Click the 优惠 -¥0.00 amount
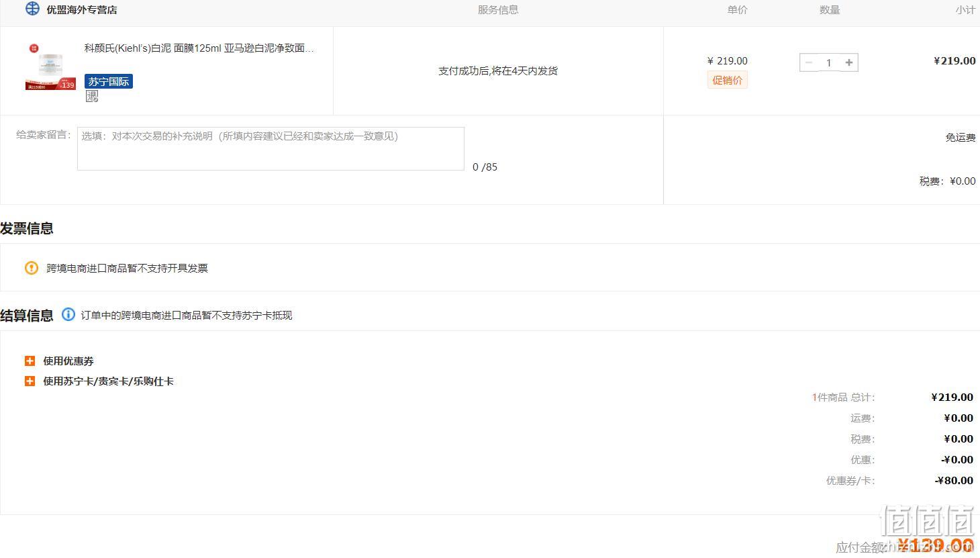 957,460
